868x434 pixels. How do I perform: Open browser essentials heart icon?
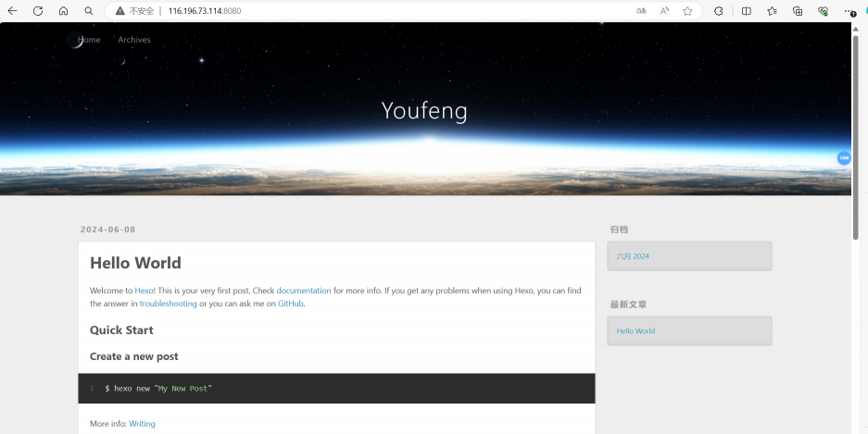coord(823,11)
